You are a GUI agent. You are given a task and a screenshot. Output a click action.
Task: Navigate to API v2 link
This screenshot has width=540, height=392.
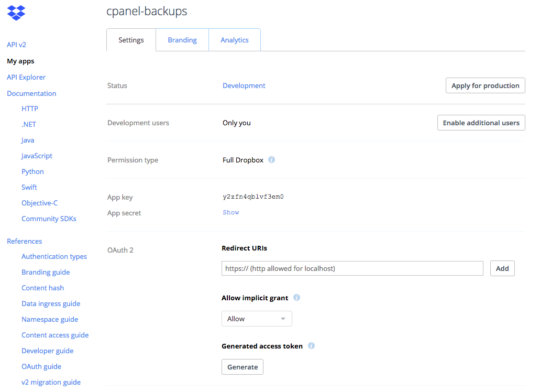(x=16, y=45)
